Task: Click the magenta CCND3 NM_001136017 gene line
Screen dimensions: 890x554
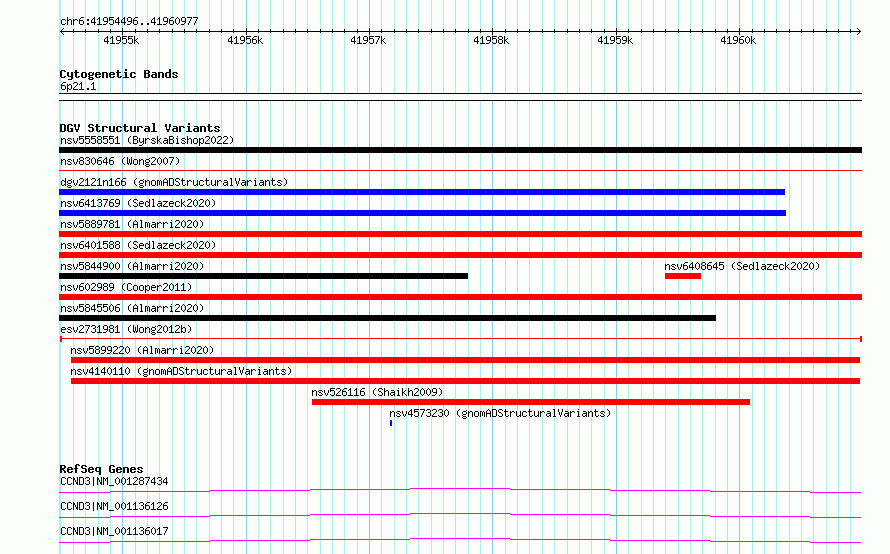Action: [460, 540]
